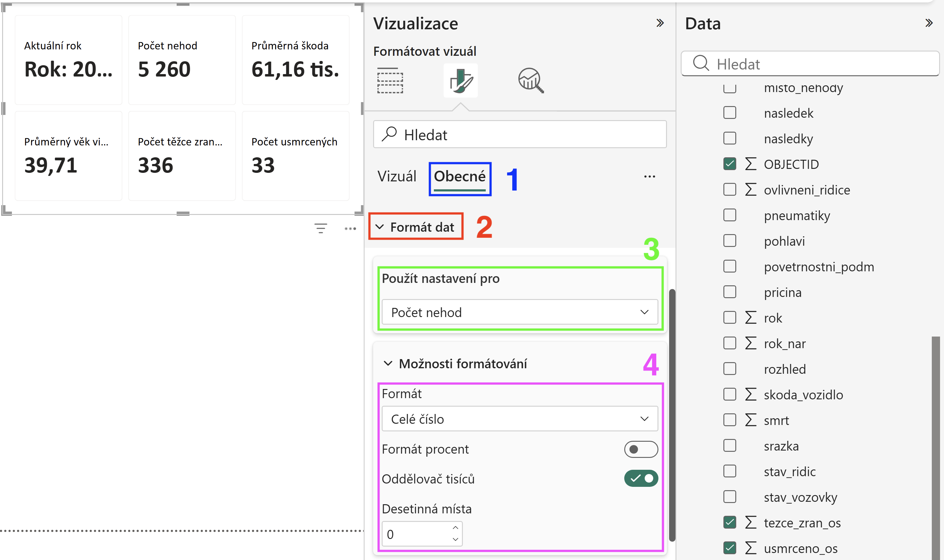Open the Celé číslo format dropdown

(520, 419)
